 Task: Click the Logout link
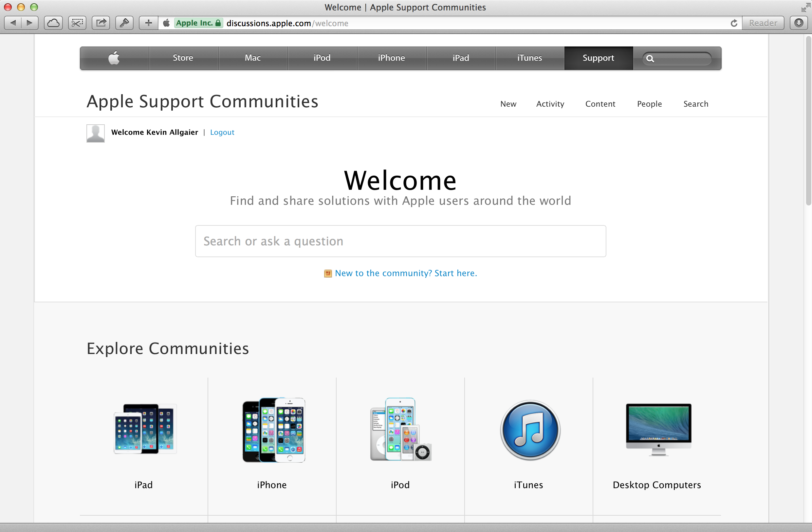click(x=222, y=132)
